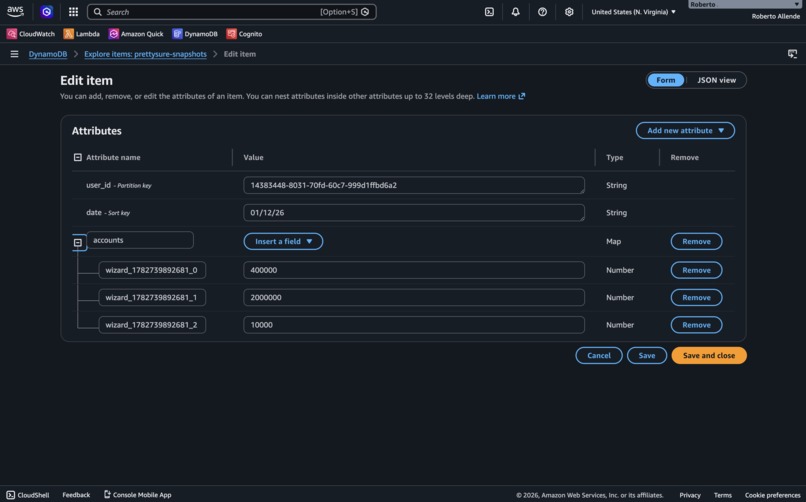806x502 pixels.
Task: Open the Feedback footer link
Action: (76, 495)
